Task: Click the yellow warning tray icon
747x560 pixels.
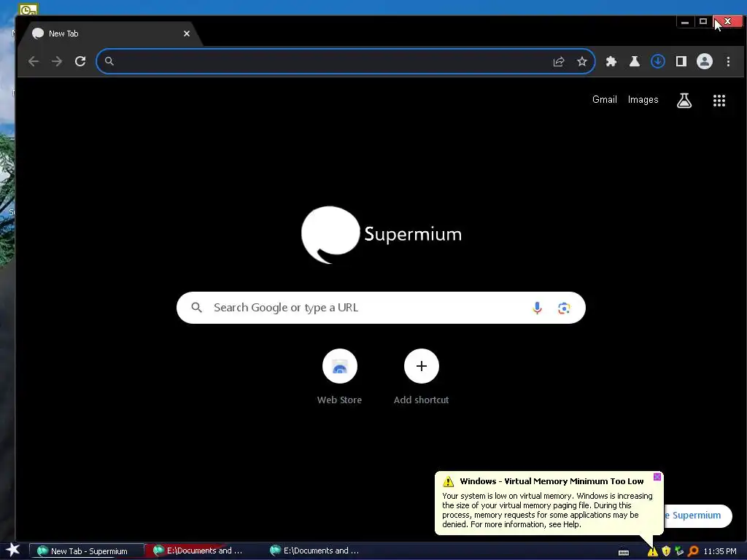Action: click(x=652, y=551)
